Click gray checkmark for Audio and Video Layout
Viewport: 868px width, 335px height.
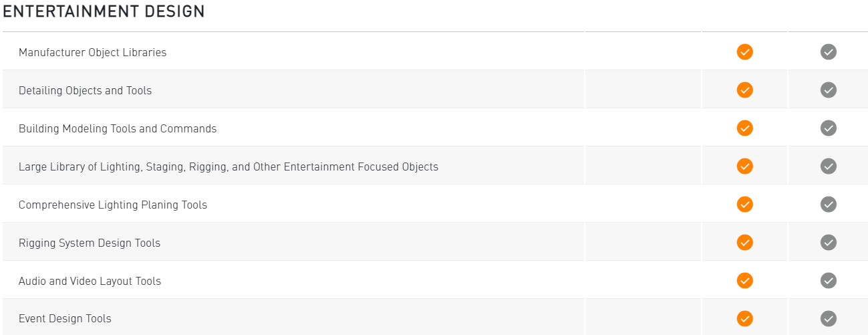828,280
